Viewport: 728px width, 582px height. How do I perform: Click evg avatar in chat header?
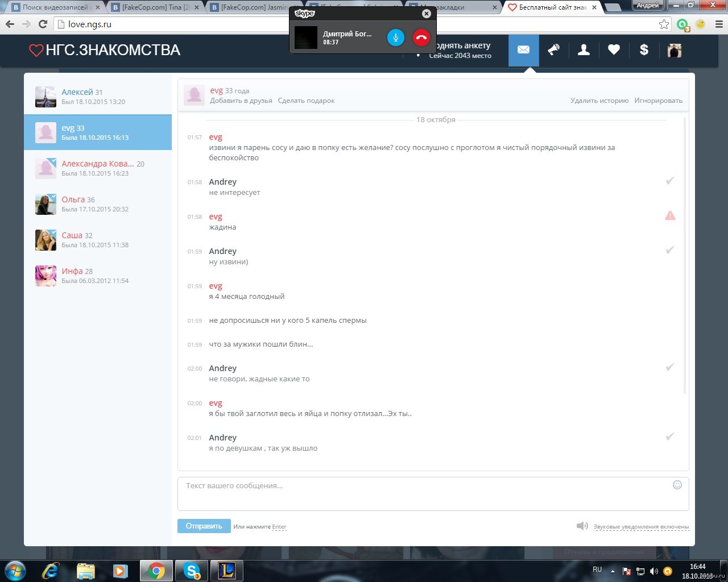click(x=194, y=95)
